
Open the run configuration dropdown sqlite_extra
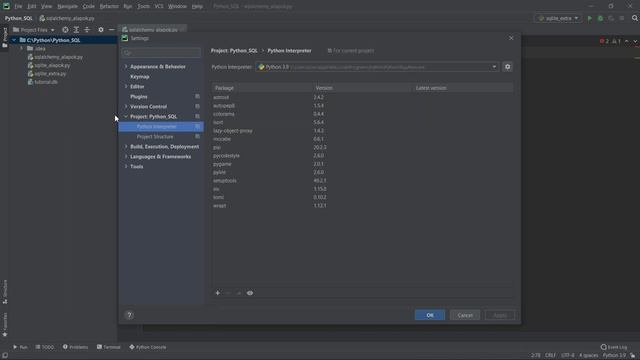pyautogui.click(x=558, y=18)
